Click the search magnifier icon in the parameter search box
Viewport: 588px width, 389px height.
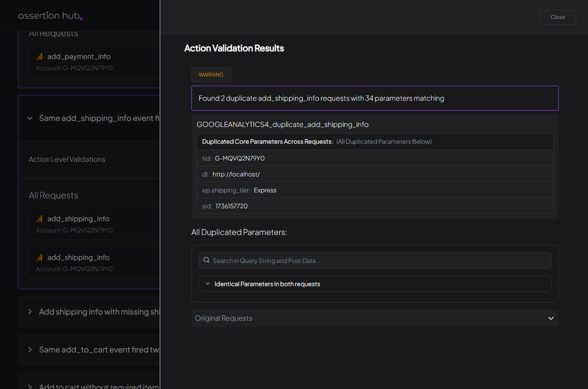(206, 260)
